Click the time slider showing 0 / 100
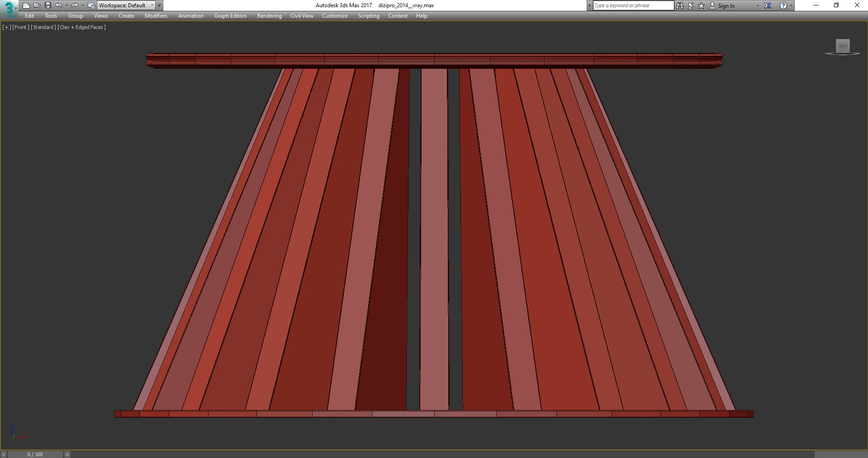Image resolution: width=868 pixels, height=458 pixels. (35, 454)
